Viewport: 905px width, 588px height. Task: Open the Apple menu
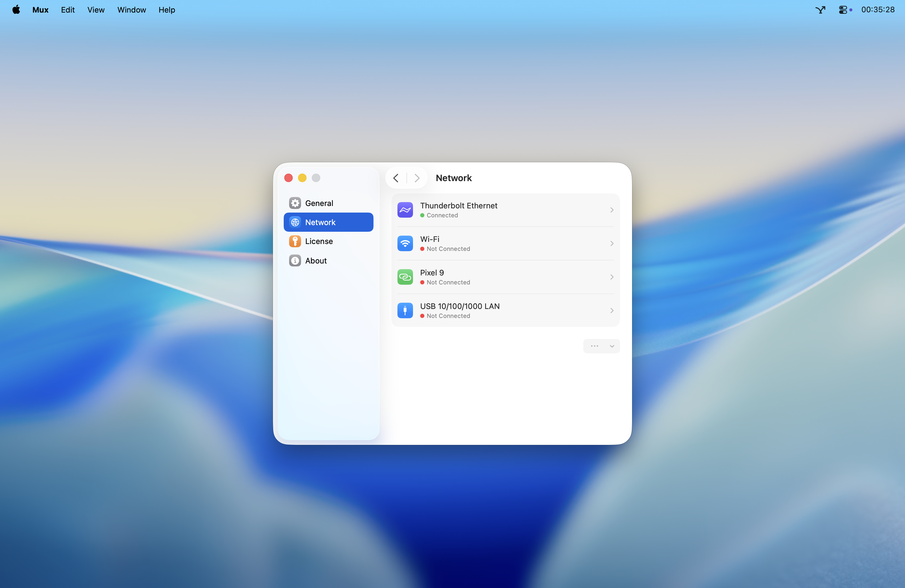tap(16, 10)
